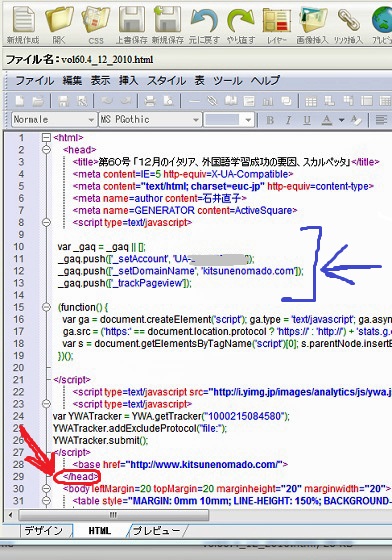
Task: Click the _setDomainName kitsunenomado.com line
Action: tap(181, 271)
